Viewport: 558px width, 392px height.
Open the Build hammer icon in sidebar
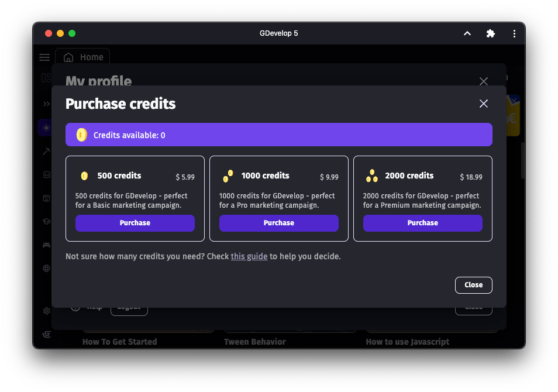tap(46, 150)
